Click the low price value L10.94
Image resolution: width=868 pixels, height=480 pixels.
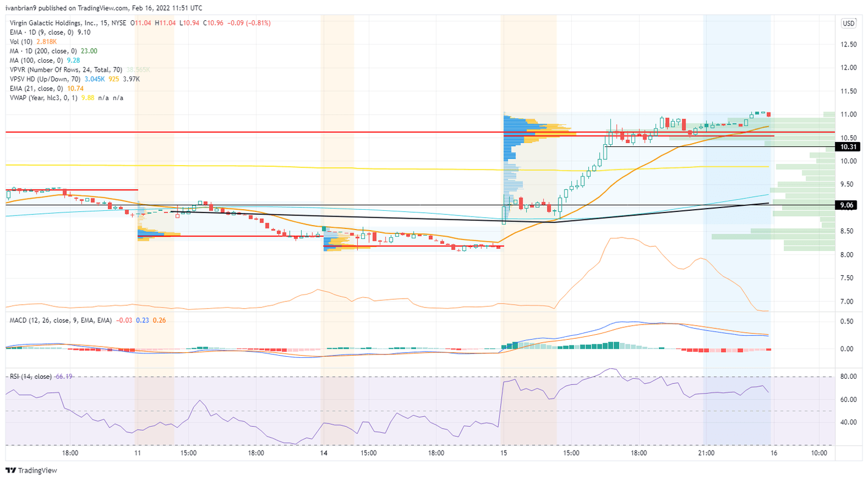coord(189,23)
